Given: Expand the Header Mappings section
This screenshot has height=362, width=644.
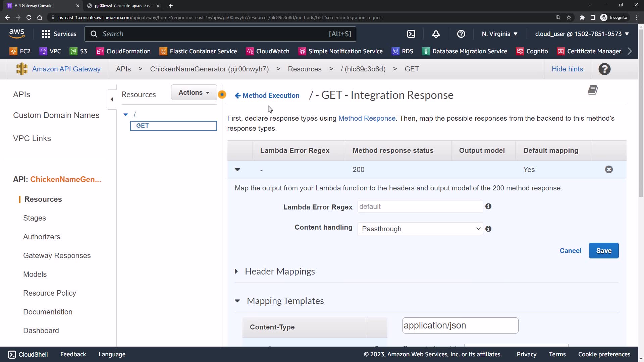Looking at the screenshot, I should pyautogui.click(x=236, y=271).
